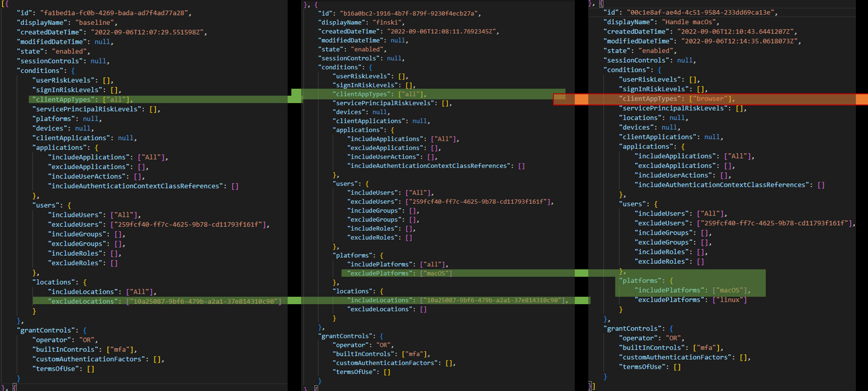Select "grantControls" line in baseline policy

coord(52,330)
